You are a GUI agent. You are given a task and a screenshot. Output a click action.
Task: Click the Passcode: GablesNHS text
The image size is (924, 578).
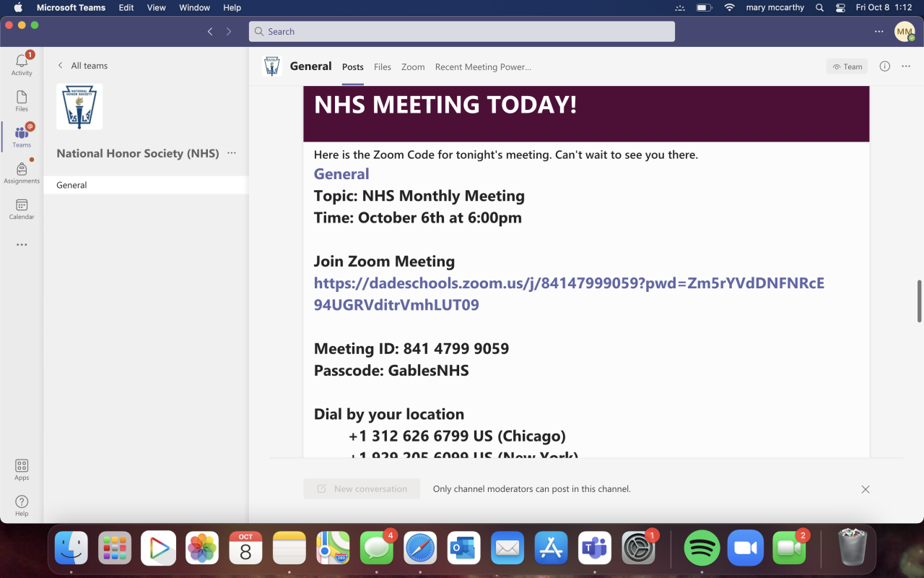[x=391, y=371]
